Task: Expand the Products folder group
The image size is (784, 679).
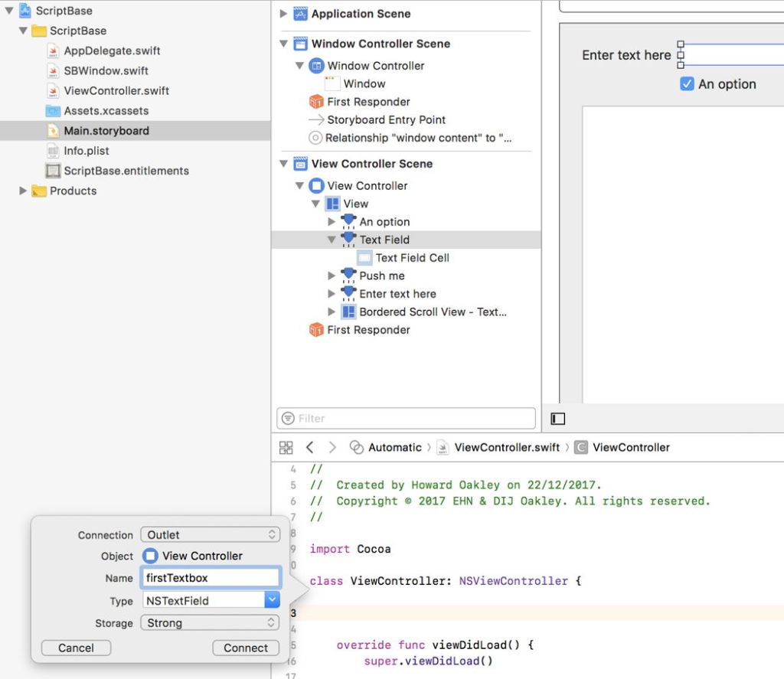Action: [x=23, y=191]
